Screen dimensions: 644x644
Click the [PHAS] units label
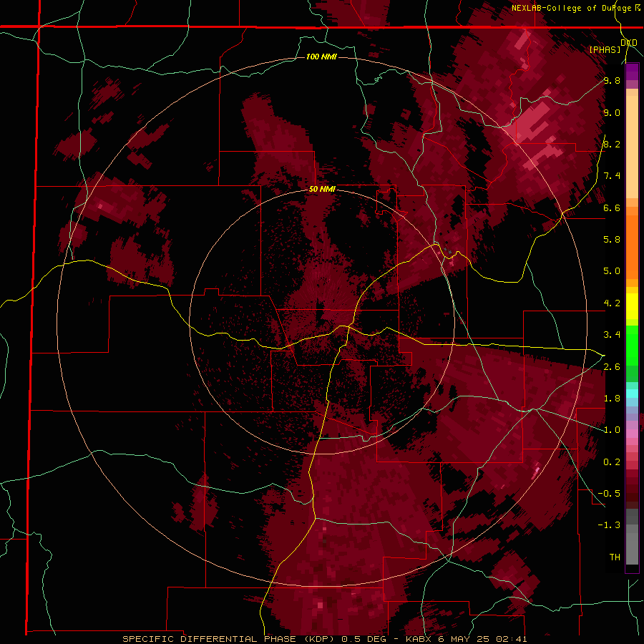[x=605, y=49]
